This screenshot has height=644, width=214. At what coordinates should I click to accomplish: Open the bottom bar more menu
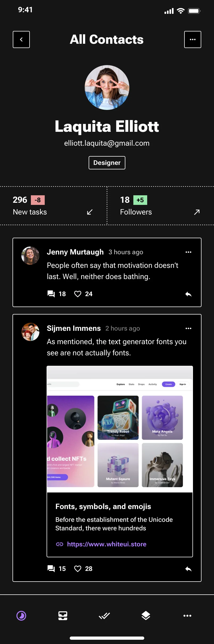tap(187, 616)
